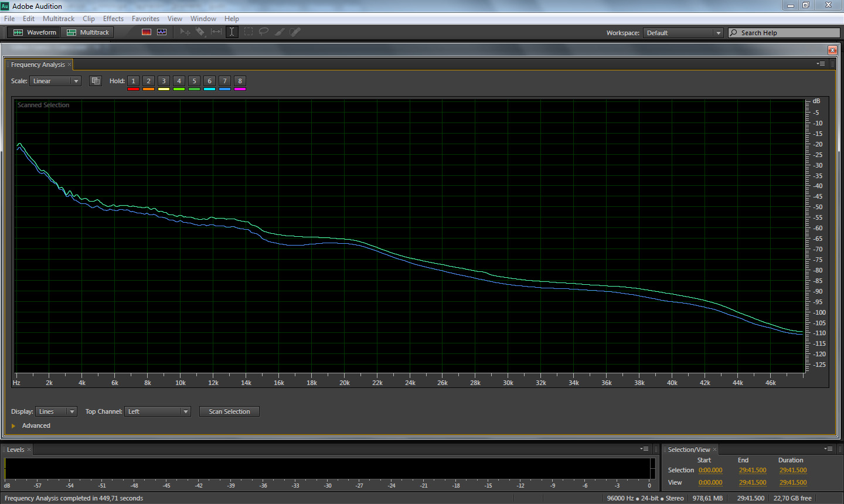
Task: Click the magenta swatch under Hold 8
Action: click(x=240, y=89)
